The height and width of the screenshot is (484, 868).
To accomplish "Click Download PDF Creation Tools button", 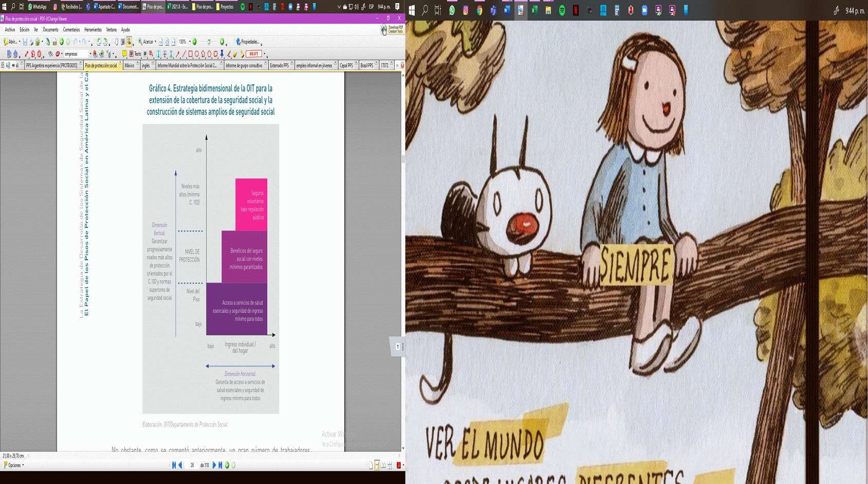I will point(392,30).
